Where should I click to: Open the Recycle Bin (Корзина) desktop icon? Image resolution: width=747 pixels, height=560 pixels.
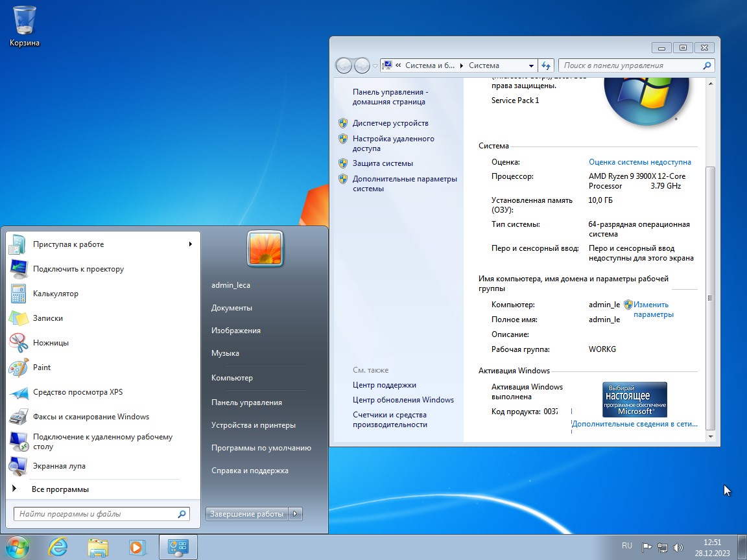24,26
